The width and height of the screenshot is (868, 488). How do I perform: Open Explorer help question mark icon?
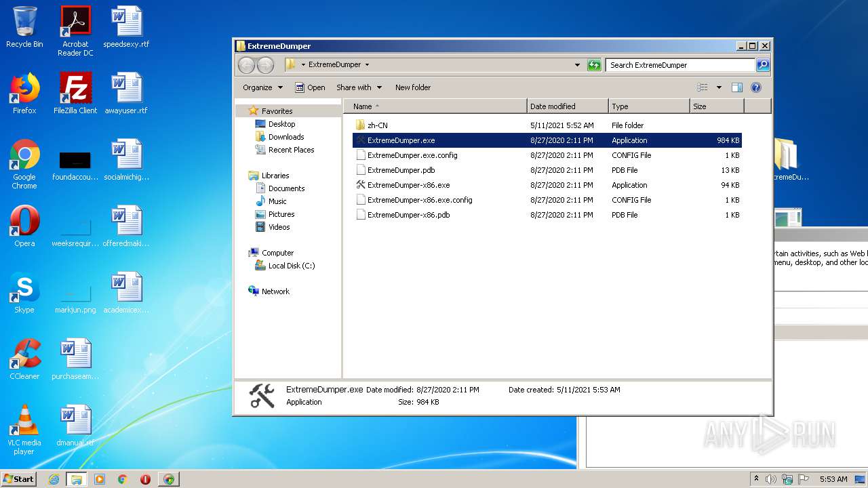click(x=756, y=87)
